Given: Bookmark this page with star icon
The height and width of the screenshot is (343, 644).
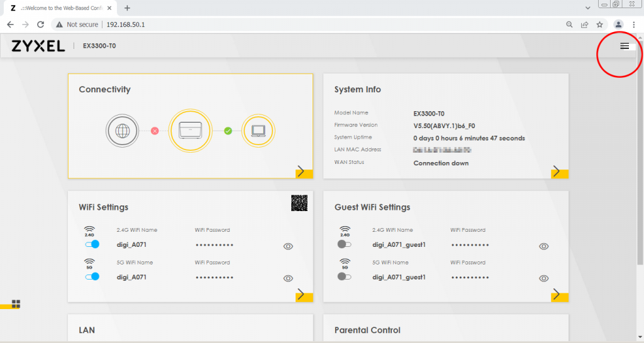Looking at the screenshot, I should [x=600, y=24].
